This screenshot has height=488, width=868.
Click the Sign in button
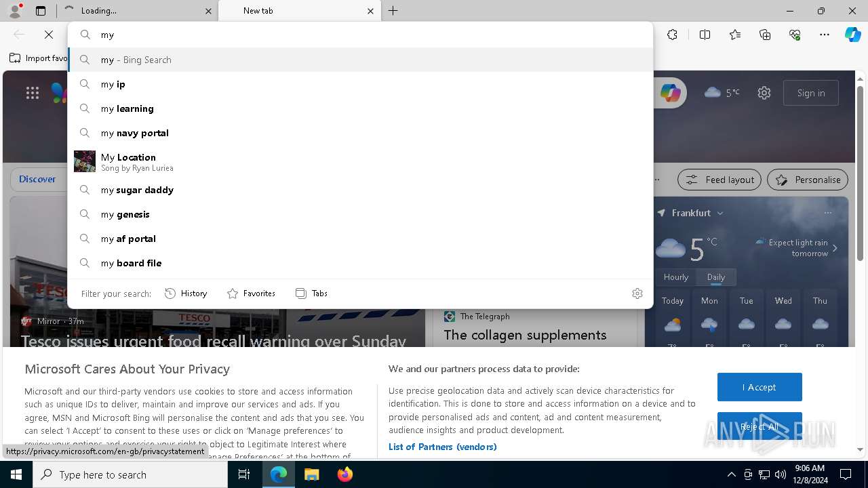(811, 93)
